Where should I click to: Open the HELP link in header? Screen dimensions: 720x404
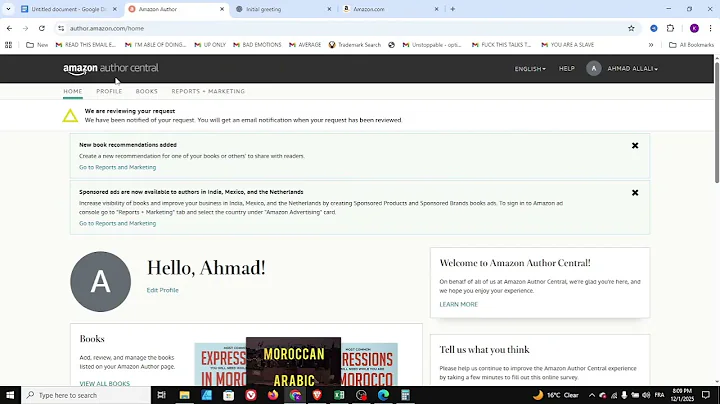click(x=567, y=68)
